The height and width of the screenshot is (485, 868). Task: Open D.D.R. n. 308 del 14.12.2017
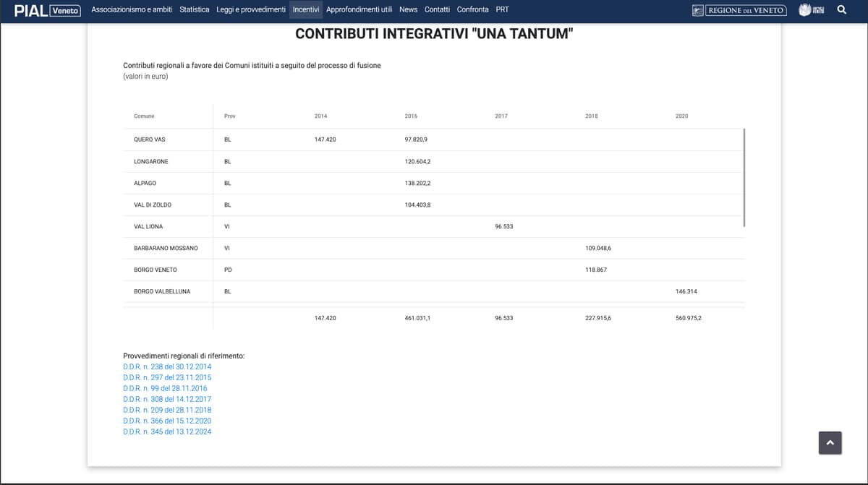[x=167, y=399]
